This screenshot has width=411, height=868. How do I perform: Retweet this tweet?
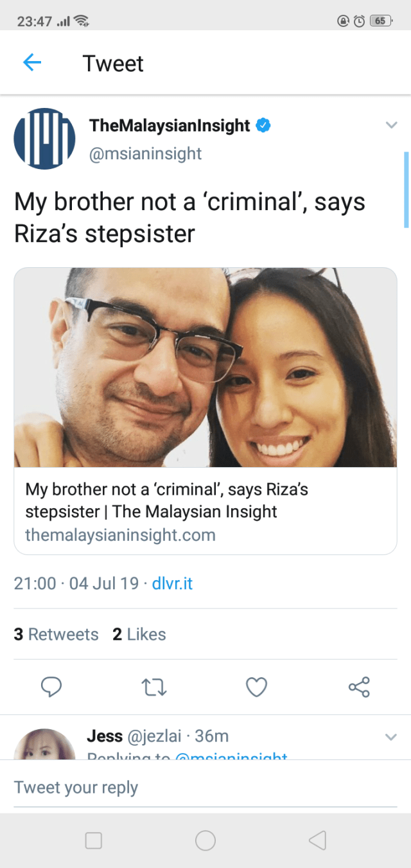pyautogui.click(x=154, y=687)
